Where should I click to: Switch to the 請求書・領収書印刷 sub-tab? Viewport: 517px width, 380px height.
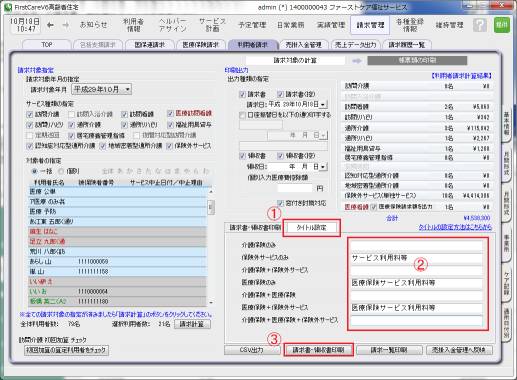(x=255, y=228)
